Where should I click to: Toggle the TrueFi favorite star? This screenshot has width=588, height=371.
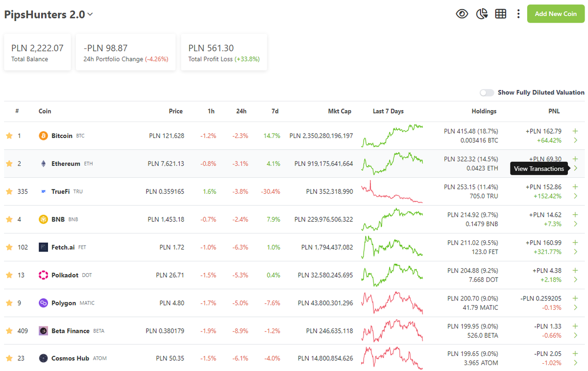9,191
